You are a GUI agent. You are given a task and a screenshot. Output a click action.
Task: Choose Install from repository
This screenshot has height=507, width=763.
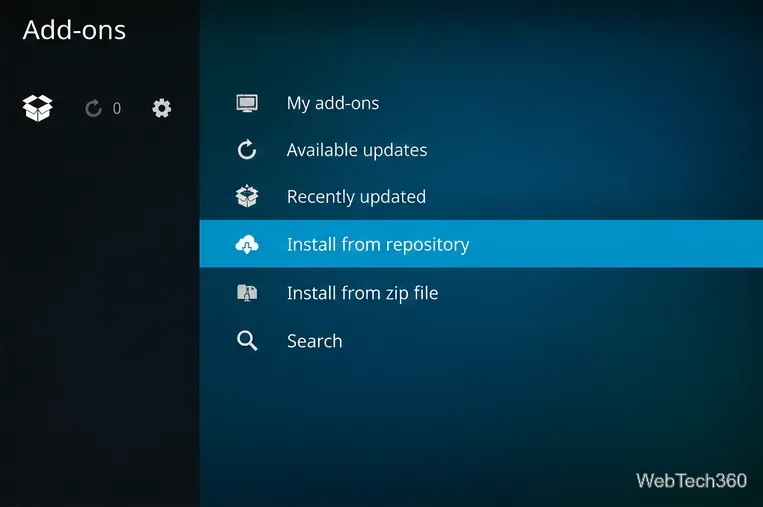click(x=481, y=244)
